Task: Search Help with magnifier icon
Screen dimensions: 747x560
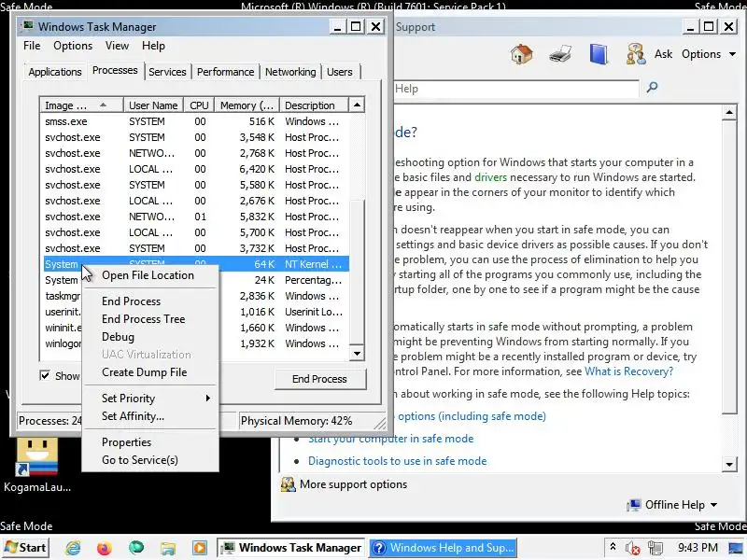Action: coord(652,87)
